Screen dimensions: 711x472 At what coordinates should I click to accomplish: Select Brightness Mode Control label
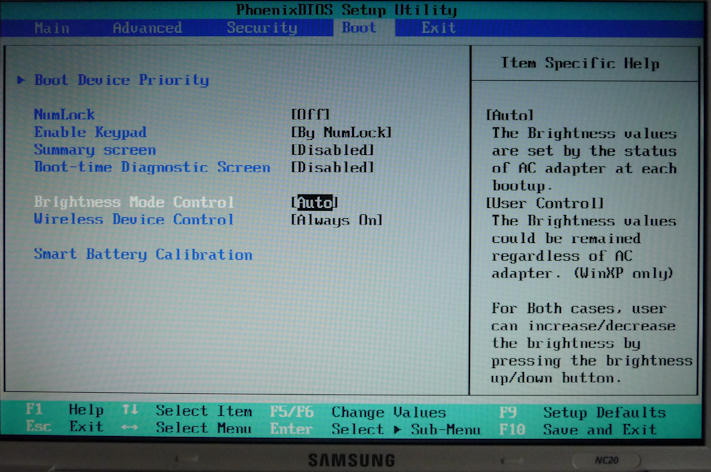coord(134,202)
